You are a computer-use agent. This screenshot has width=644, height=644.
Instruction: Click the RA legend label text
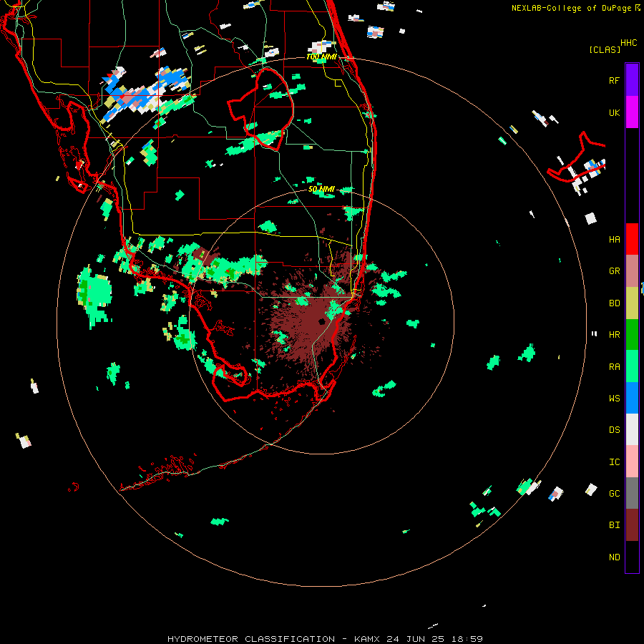(x=614, y=367)
